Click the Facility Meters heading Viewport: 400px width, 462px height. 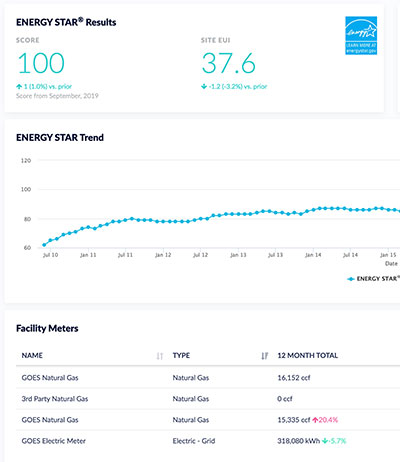click(47, 328)
